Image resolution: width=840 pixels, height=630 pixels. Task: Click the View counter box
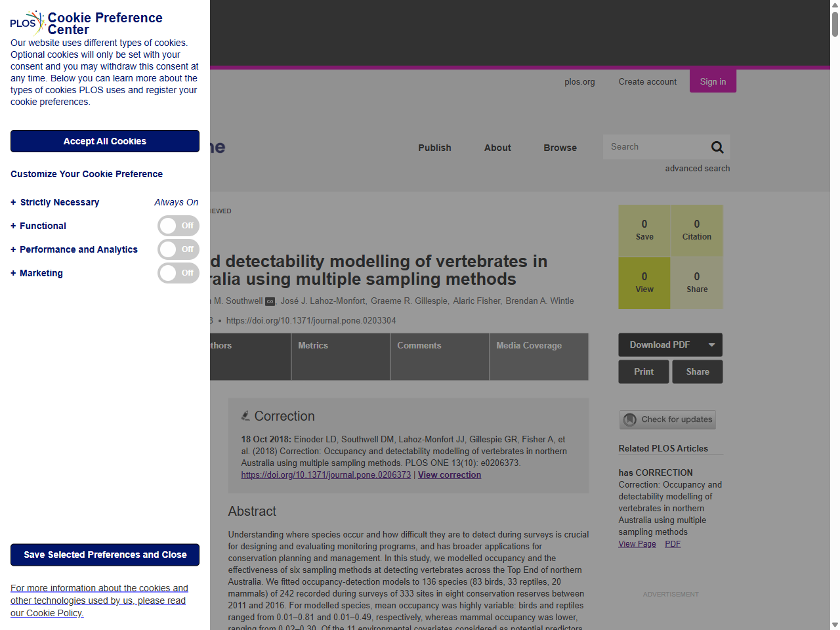tap(644, 282)
